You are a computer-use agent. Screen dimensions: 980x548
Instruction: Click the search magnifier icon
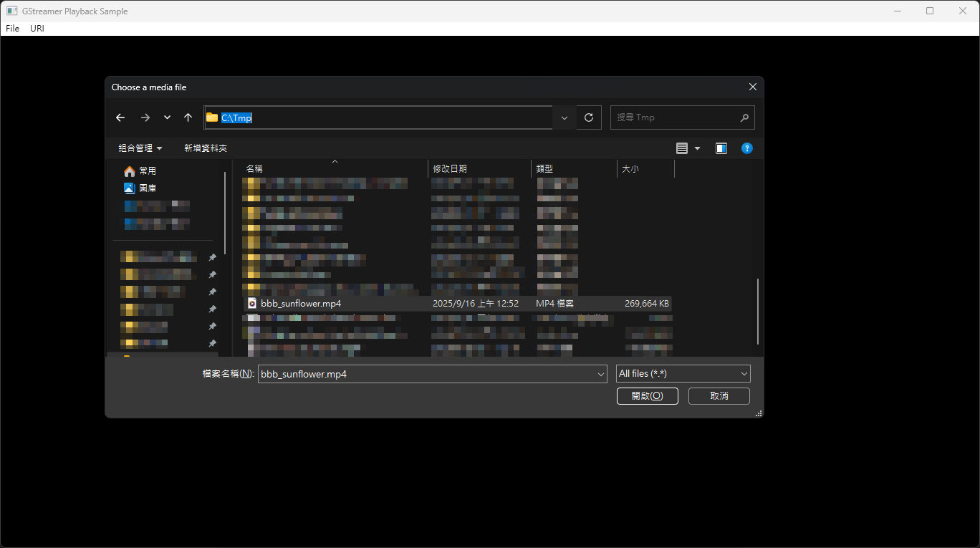pyautogui.click(x=744, y=117)
